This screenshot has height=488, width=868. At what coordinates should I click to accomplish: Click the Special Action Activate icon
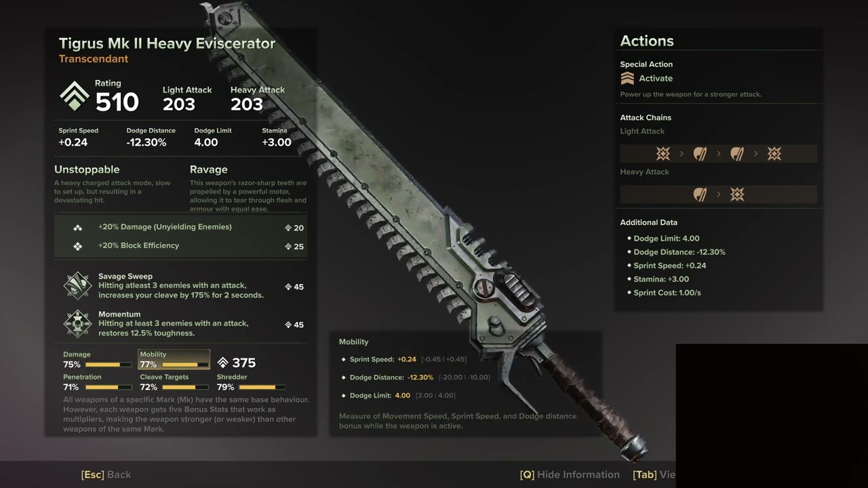(627, 79)
